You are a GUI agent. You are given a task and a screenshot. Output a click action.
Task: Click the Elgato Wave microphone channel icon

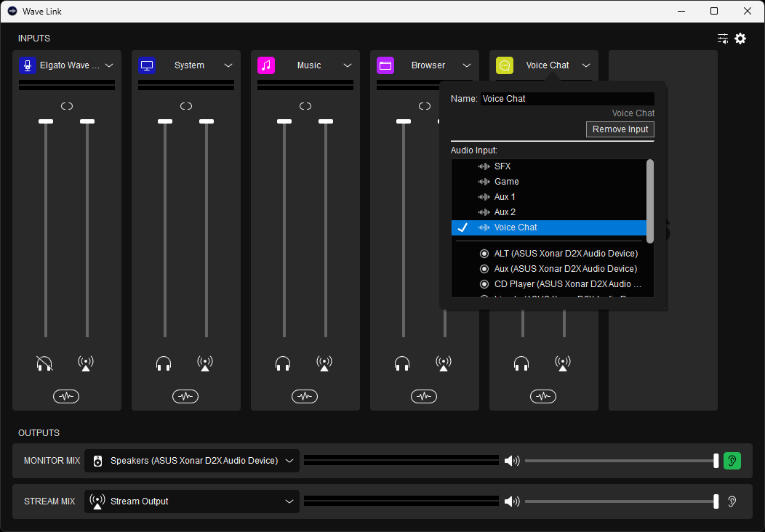28,65
